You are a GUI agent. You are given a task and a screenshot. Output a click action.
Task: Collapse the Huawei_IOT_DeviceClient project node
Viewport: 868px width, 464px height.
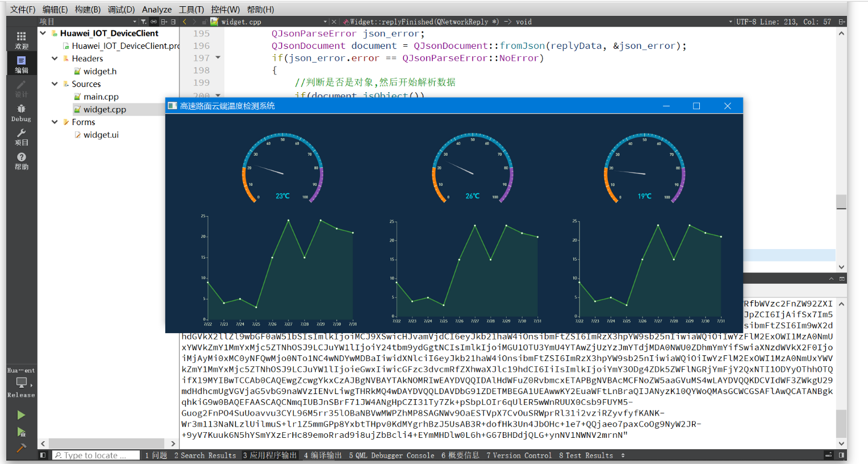click(x=43, y=33)
